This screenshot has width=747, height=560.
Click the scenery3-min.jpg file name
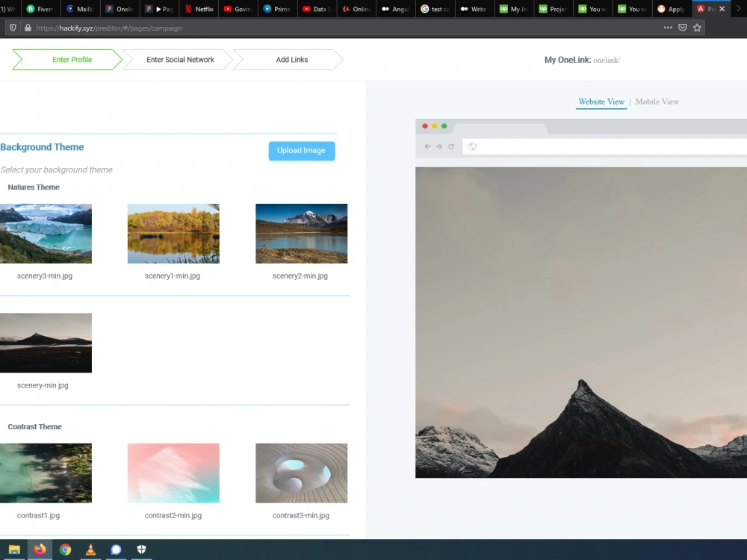coord(45,276)
